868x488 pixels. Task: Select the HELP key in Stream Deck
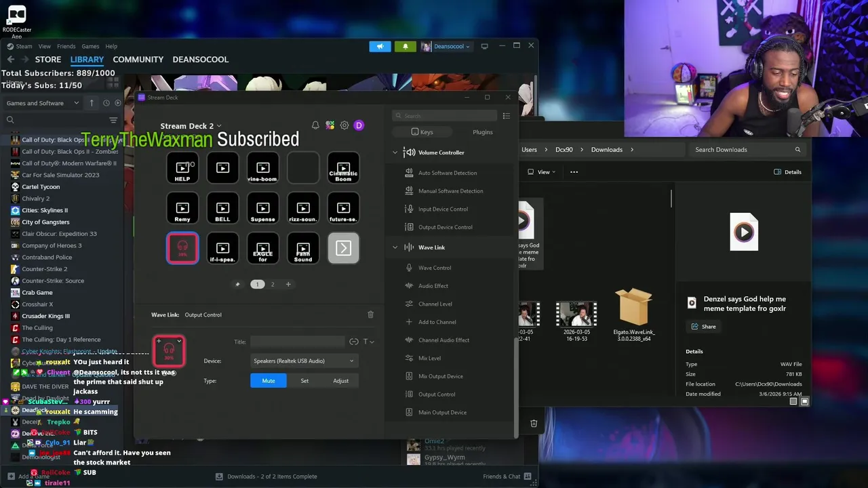click(x=182, y=168)
